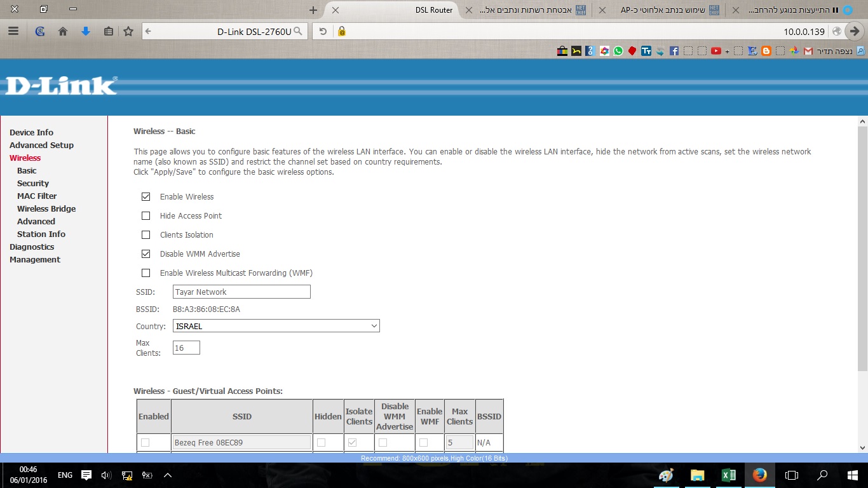Viewport: 868px width, 488px height.
Task: Click the go arrow in address bar
Action: coord(855,31)
